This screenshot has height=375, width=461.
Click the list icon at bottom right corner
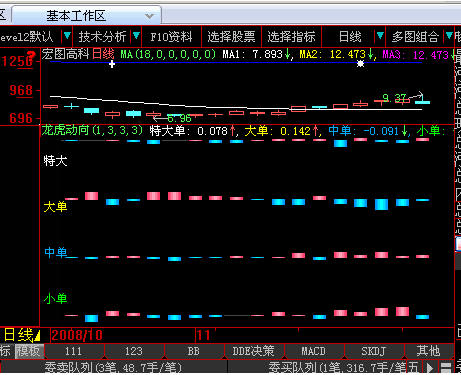[446, 368]
